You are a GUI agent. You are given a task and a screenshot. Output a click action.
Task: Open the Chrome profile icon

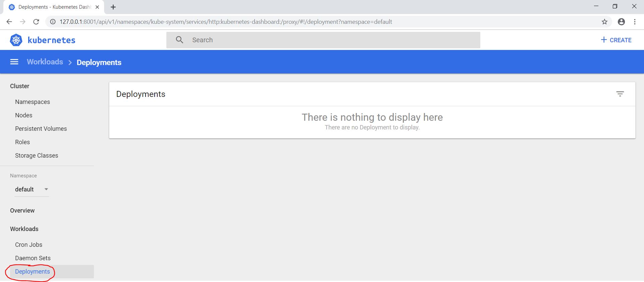pyautogui.click(x=621, y=22)
